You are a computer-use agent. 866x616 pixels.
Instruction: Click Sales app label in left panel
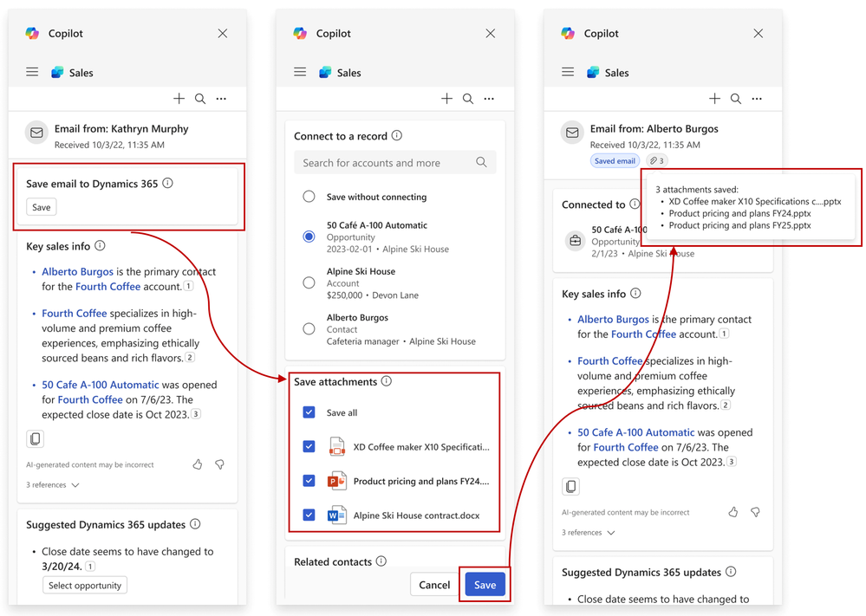(81, 73)
